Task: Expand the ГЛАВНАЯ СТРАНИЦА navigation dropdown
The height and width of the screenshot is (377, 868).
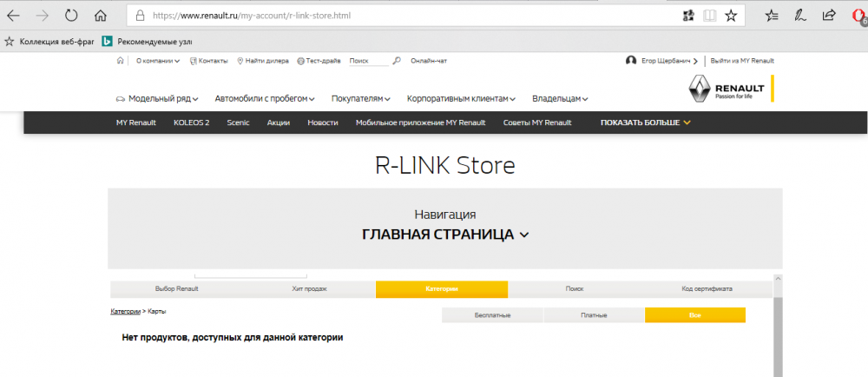Action: [x=445, y=235]
